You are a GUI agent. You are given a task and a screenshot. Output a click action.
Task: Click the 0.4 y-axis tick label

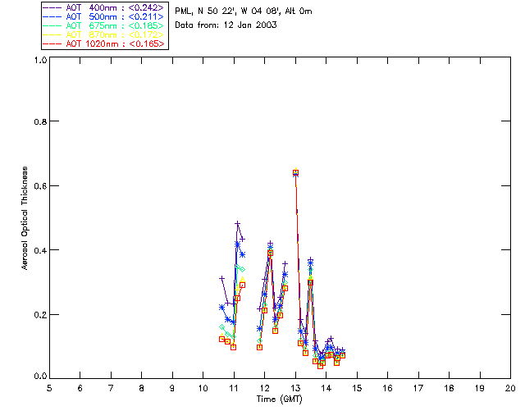pyautogui.click(x=40, y=250)
